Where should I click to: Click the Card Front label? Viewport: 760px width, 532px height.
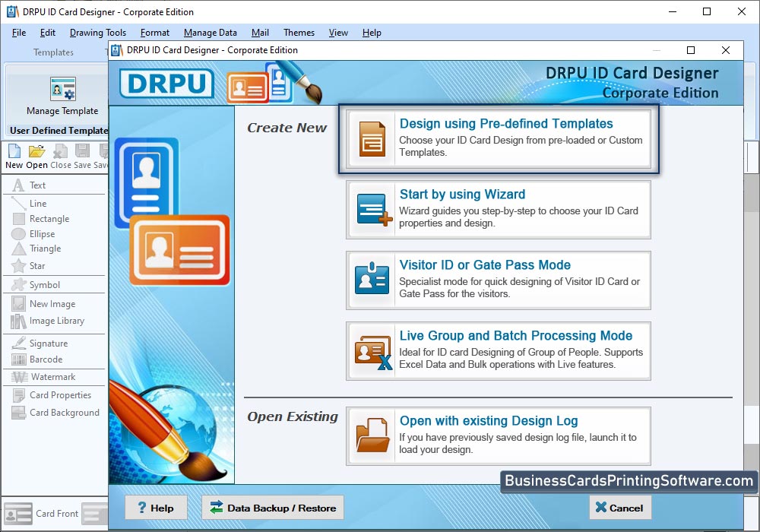(57, 514)
